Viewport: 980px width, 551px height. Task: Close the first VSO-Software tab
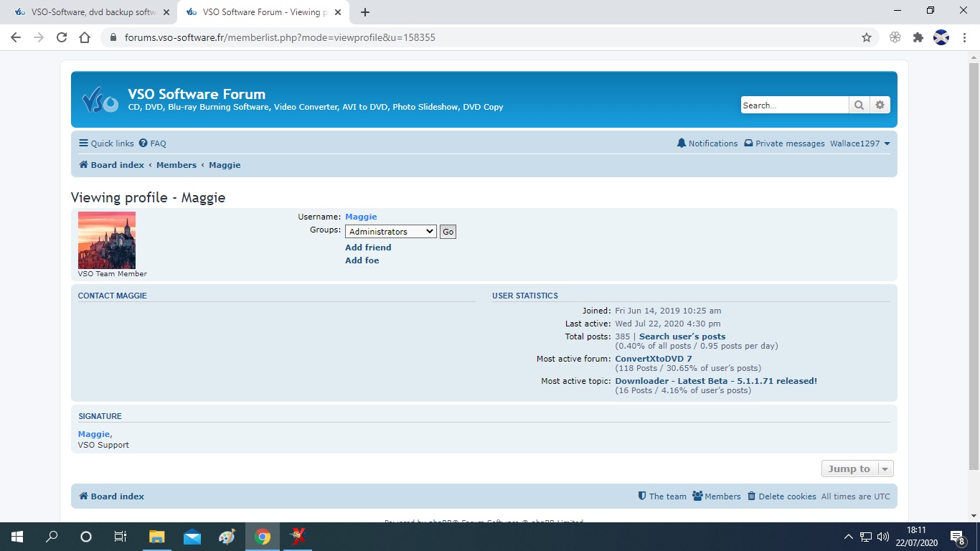(x=166, y=12)
